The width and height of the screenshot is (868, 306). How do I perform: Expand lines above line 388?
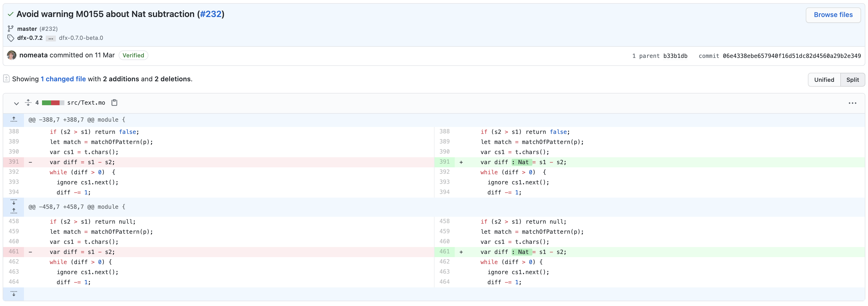point(14,120)
